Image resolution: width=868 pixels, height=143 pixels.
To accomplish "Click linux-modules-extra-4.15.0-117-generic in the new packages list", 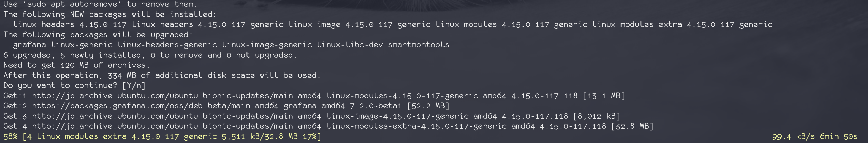I will 682,25.
